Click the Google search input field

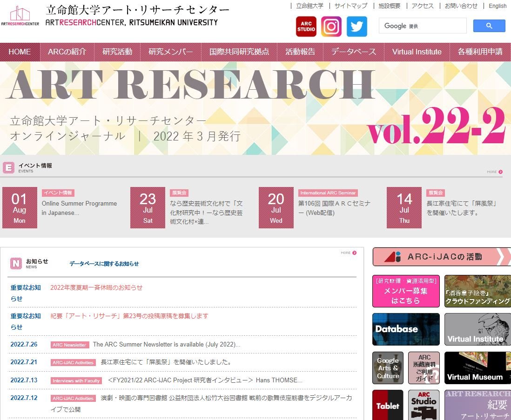(422, 26)
